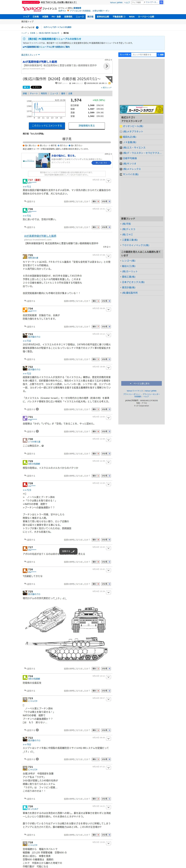The image size is (186, 868).
Task: Click reply count badge on post 732
Action: point(37,409)
